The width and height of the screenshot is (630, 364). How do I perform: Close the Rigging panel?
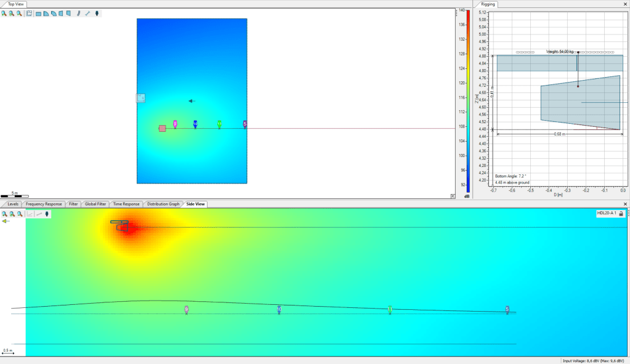pyautogui.click(x=626, y=4)
